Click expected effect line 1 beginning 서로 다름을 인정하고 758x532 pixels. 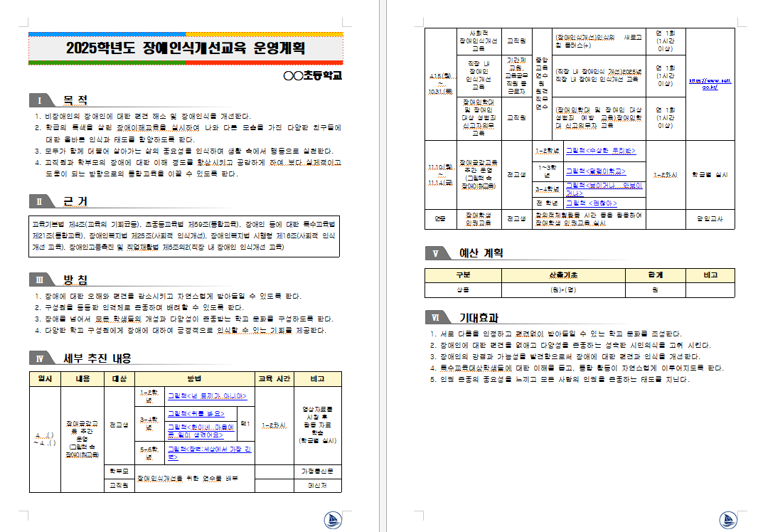556,334
